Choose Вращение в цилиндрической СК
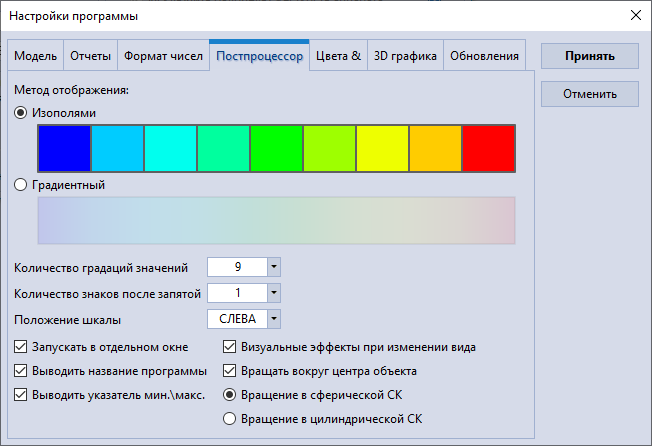 [x=230, y=419]
